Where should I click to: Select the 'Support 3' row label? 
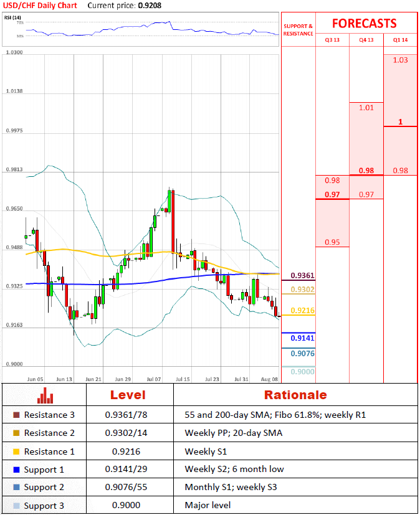[x=44, y=506]
